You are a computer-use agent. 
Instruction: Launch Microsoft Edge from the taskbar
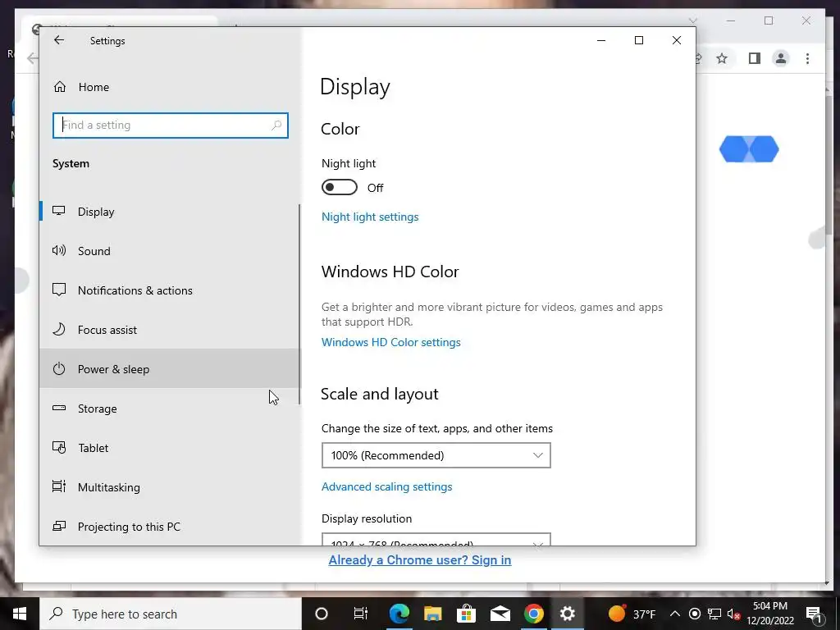[x=399, y=614]
